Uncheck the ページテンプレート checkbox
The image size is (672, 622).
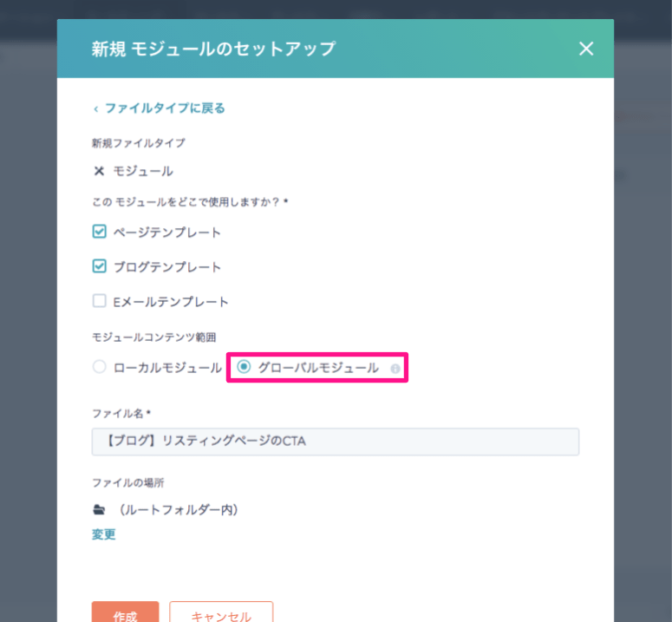pos(99,232)
